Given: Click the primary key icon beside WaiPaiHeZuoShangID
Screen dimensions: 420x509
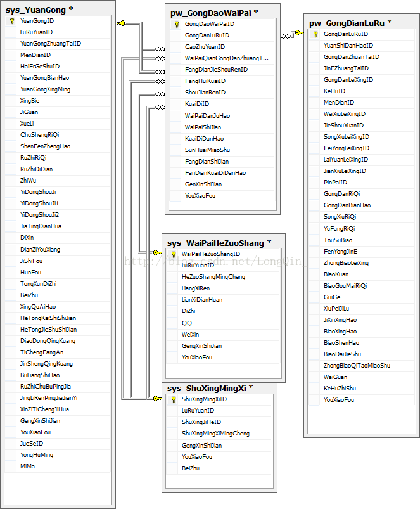Looking at the screenshot, I should pos(174,254).
